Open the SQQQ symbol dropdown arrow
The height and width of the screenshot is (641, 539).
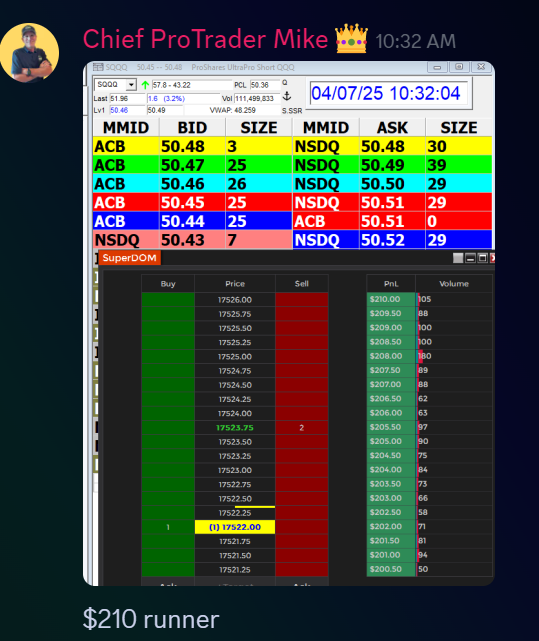(131, 85)
